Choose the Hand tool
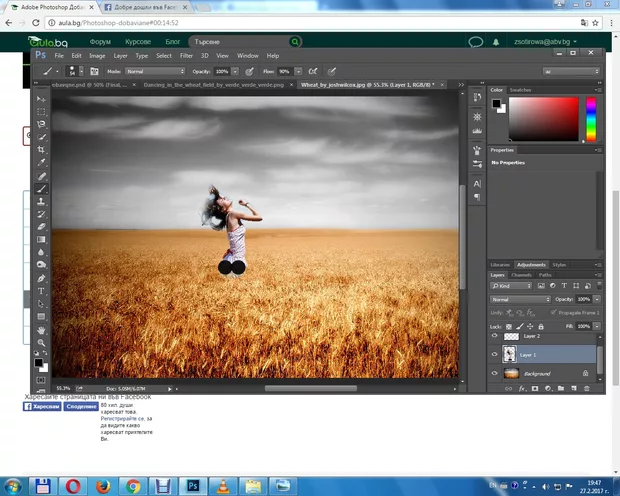The width and height of the screenshot is (620, 496). click(x=41, y=329)
